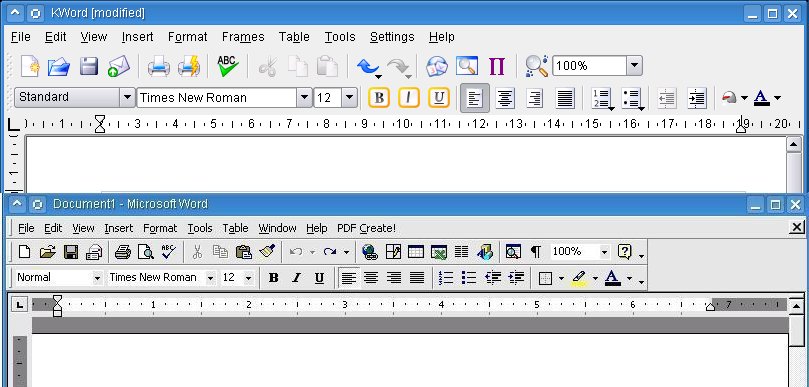Open Microsoft Word Window menu

pyautogui.click(x=277, y=228)
